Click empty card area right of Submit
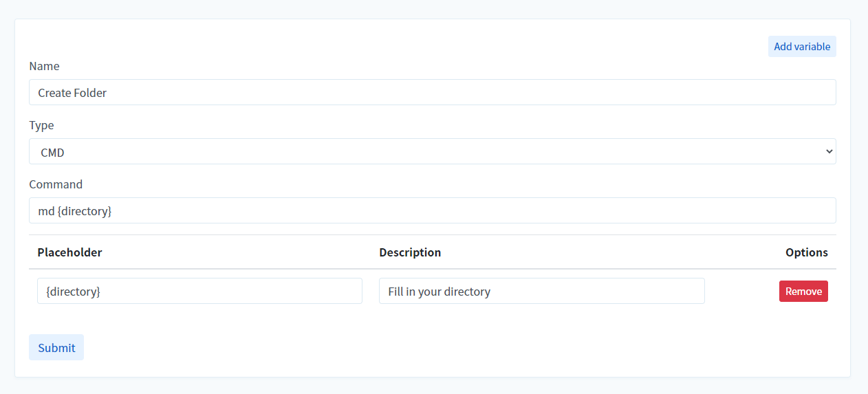 [413, 347]
